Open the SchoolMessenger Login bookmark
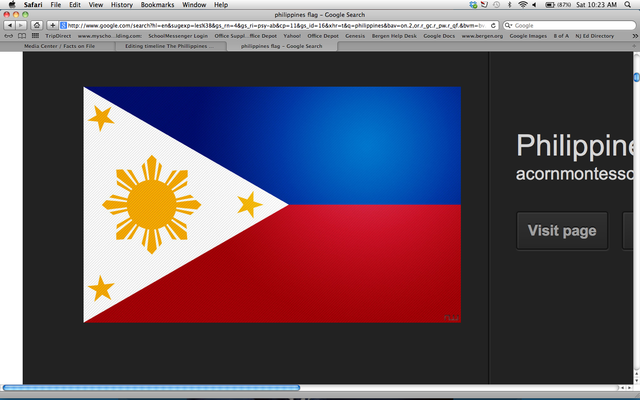 click(x=178, y=36)
